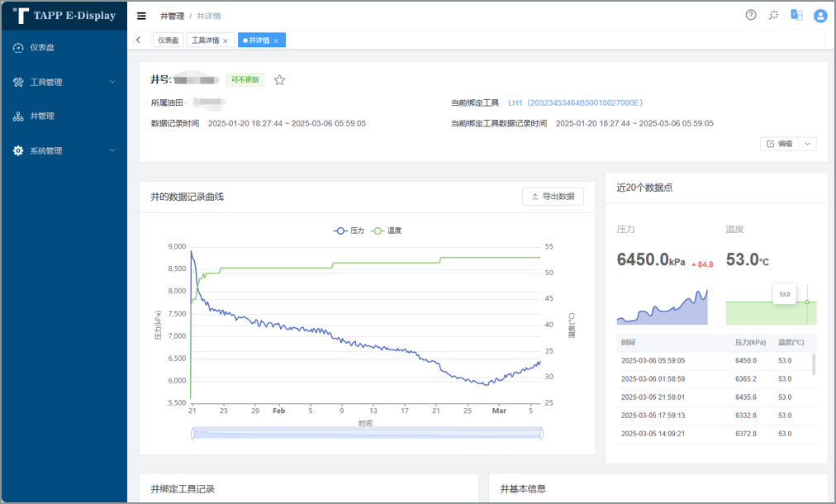Click the 仪表盘 gauge icon
Image resolution: width=836 pixels, height=504 pixels.
[x=18, y=47]
